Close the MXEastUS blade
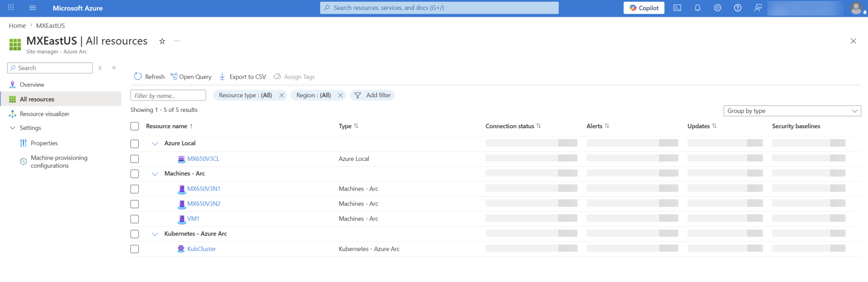 click(x=853, y=41)
